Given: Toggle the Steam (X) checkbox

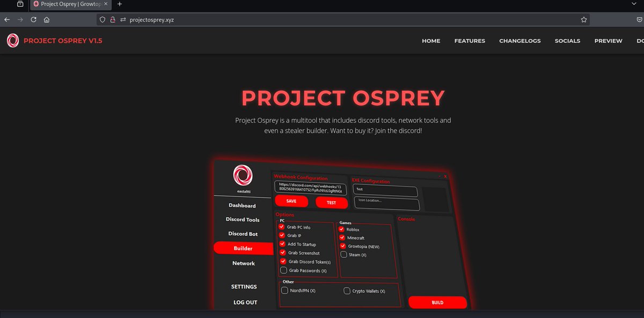Looking at the screenshot, I should [x=344, y=255].
